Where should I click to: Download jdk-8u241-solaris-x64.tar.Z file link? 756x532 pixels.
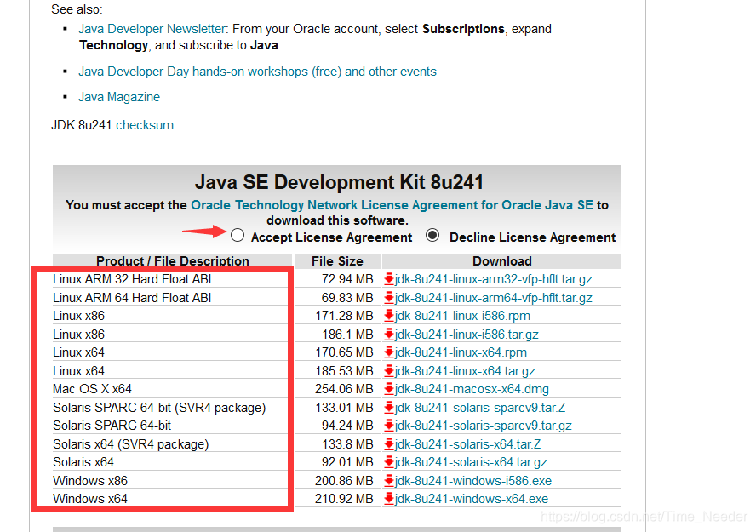(467, 443)
